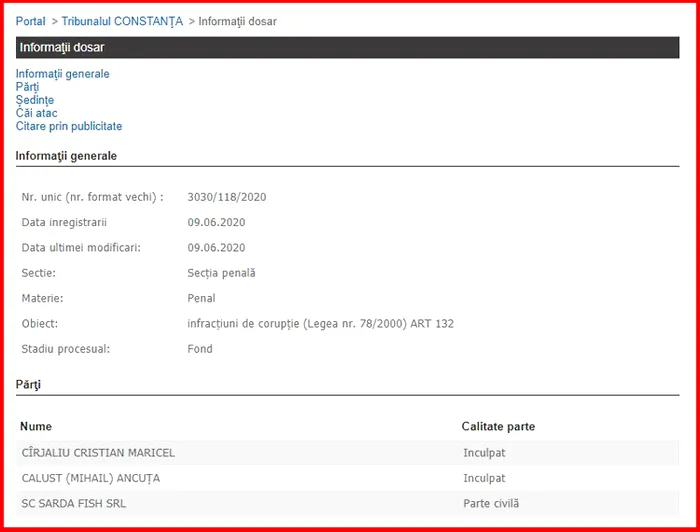This screenshot has width=700, height=532.
Task: Select the CALUST (MIHAIL) ANCUȚA row
Action: [90, 478]
